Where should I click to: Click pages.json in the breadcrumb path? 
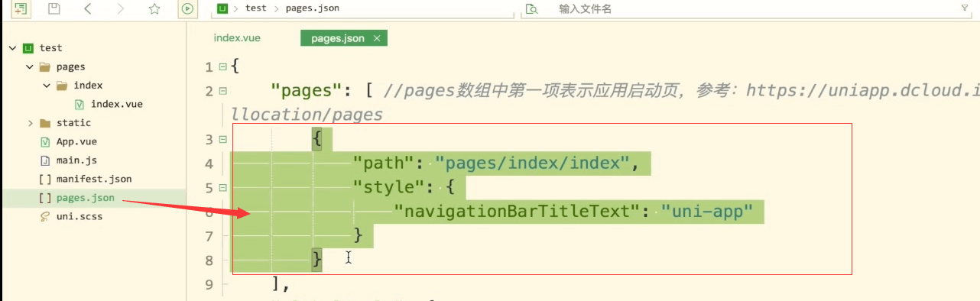pyautogui.click(x=313, y=8)
